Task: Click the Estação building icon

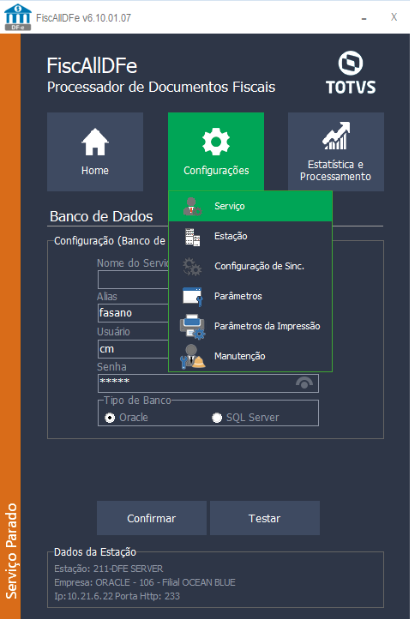Action: click(193, 236)
